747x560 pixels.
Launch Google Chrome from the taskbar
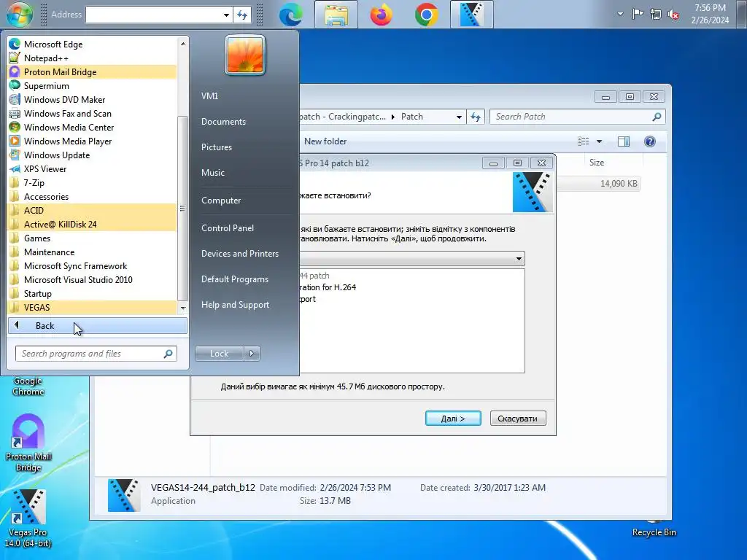click(426, 15)
